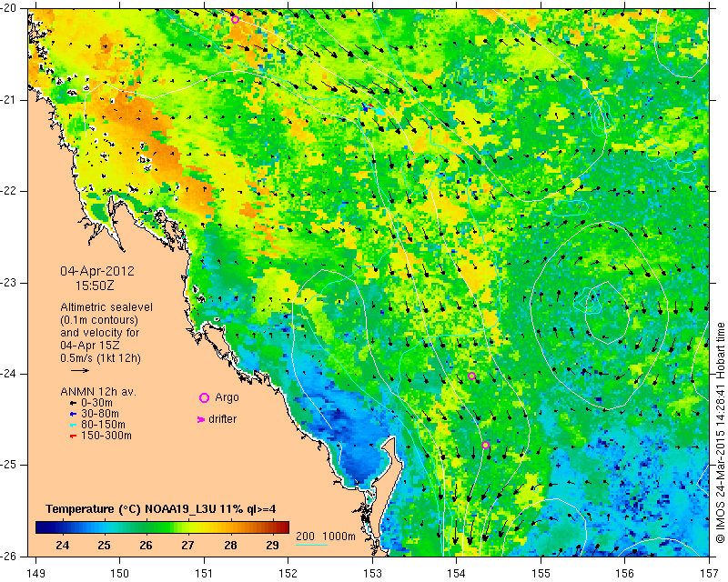Click the '0-30m' depth label
This screenshot has height=582, width=728.
click(96, 403)
